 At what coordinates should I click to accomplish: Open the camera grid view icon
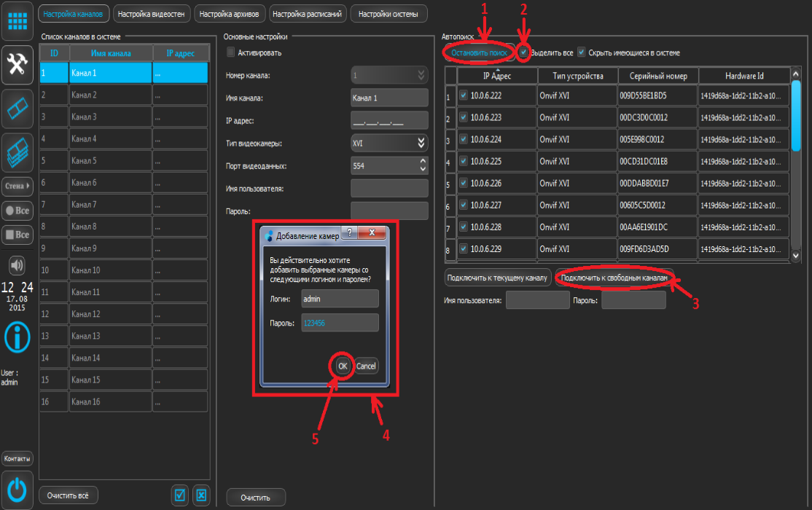[x=17, y=20]
